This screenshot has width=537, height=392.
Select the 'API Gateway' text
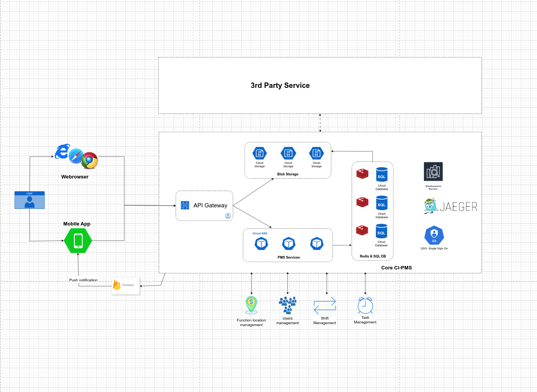[x=210, y=205]
